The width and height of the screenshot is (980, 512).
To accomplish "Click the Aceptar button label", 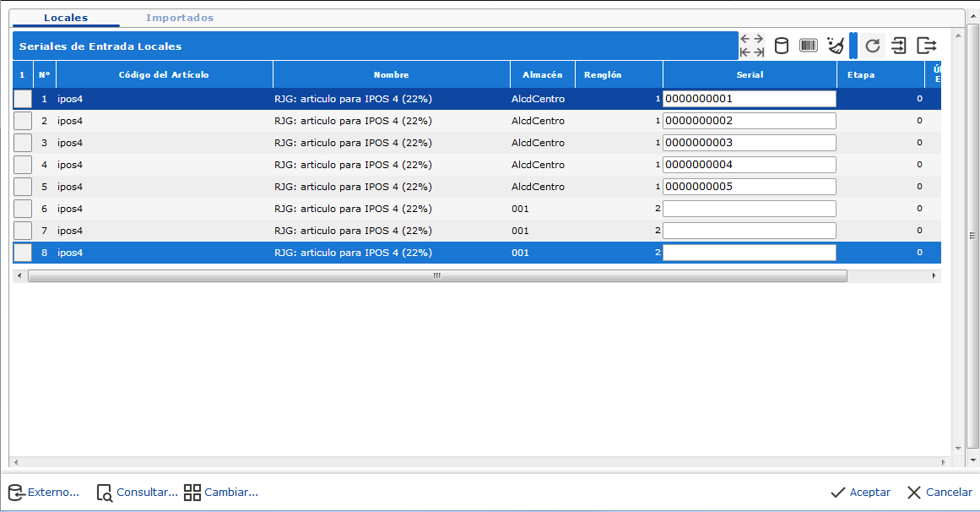I will pyautogui.click(x=870, y=493).
